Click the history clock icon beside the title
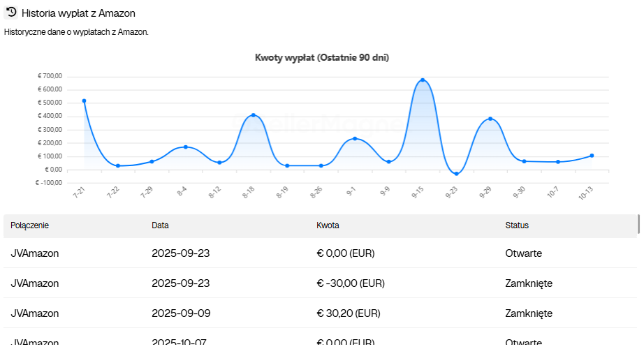The height and width of the screenshot is (349, 644). tap(11, 12)
